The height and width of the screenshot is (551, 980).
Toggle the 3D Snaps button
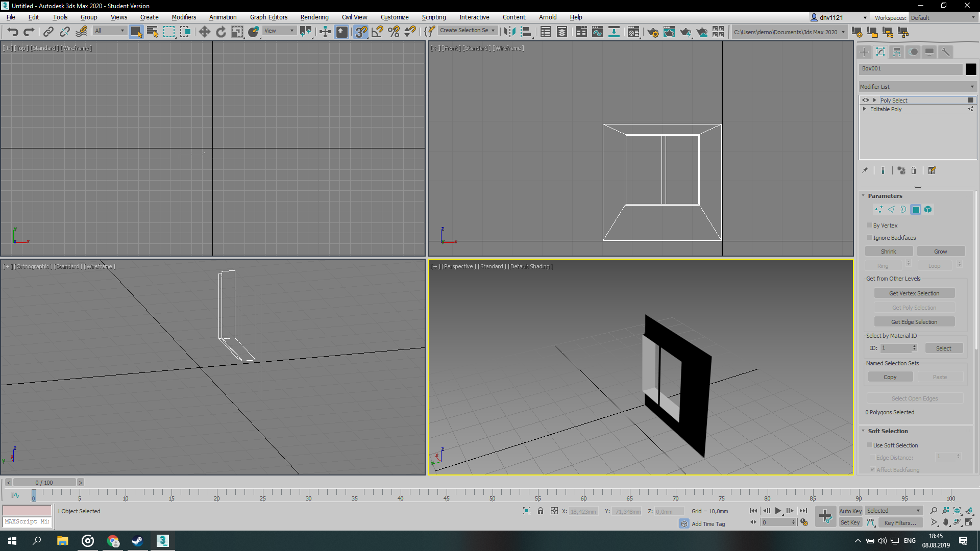(x=361, y=32)
